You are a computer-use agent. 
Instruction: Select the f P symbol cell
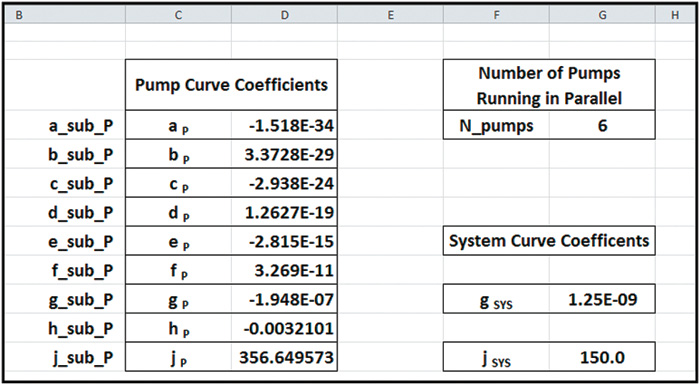coord(179,270)
